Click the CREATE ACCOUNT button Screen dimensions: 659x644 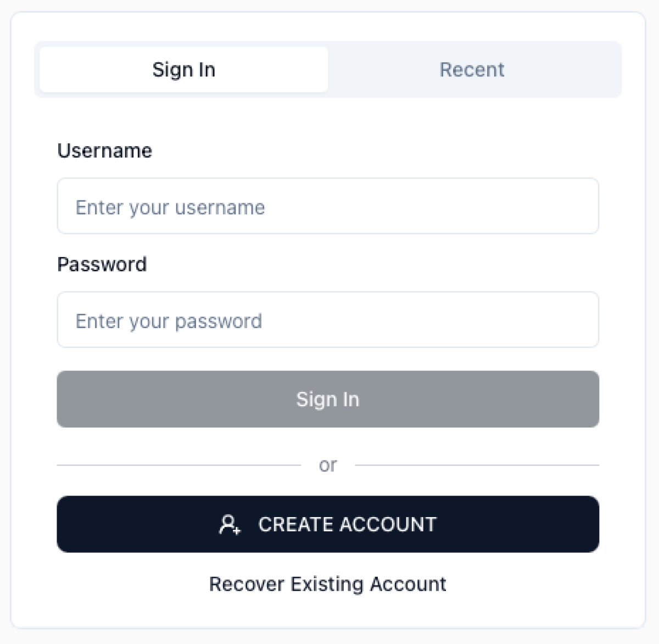point(328,524)
